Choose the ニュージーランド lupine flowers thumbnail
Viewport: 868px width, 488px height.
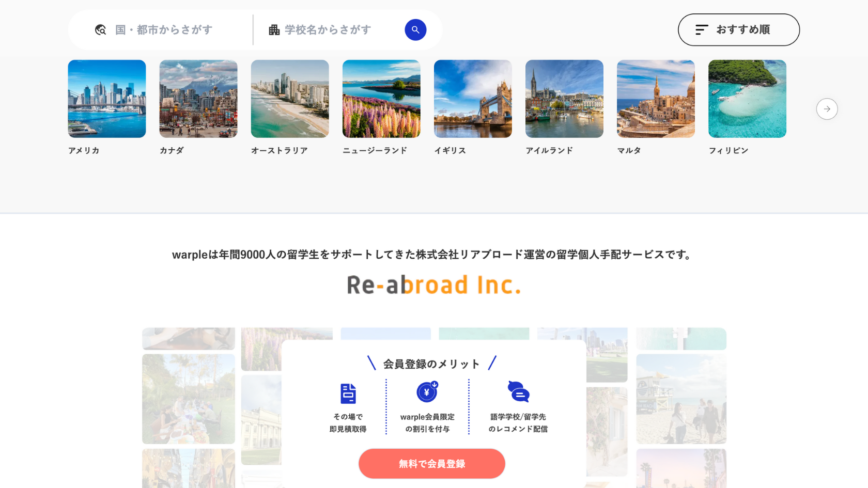[x=381, y=99]
